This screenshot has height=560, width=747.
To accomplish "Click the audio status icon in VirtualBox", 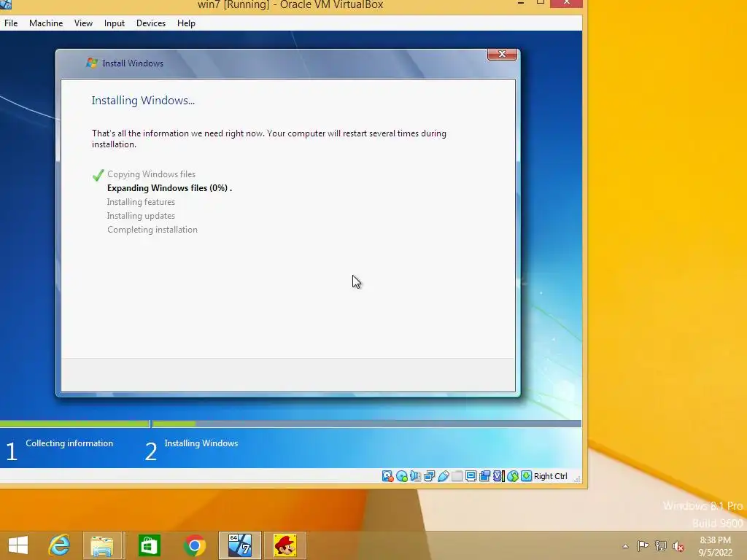I will (x=415, y=476).
